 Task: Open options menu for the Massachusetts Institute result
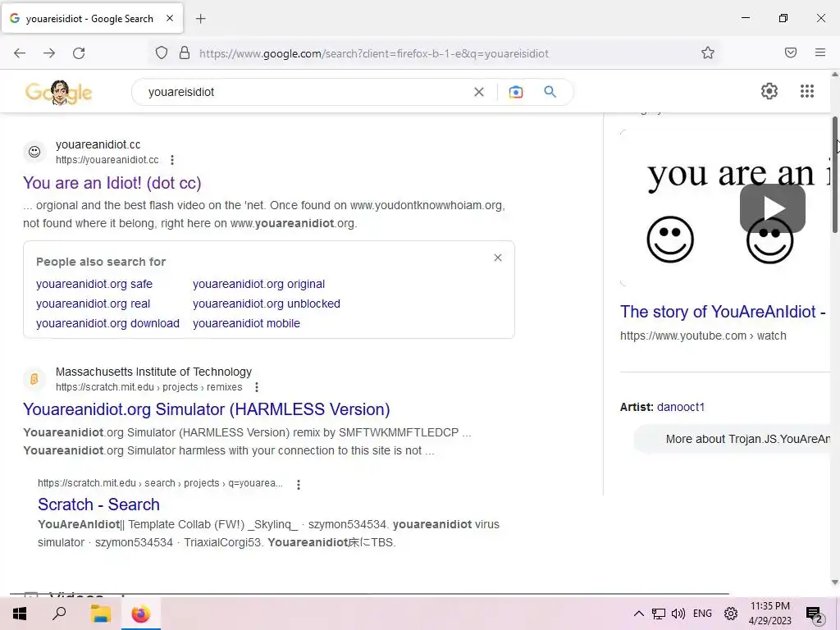point(257,387)
